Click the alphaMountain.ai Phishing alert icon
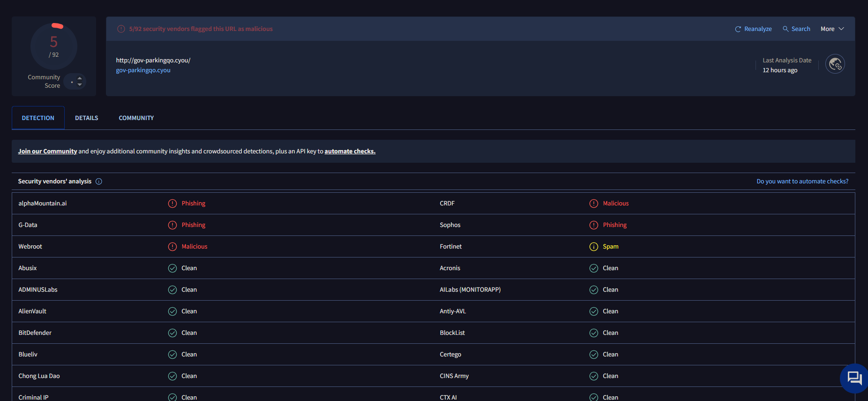The height and width of the screenshot is (401, 868). [172, 204]
